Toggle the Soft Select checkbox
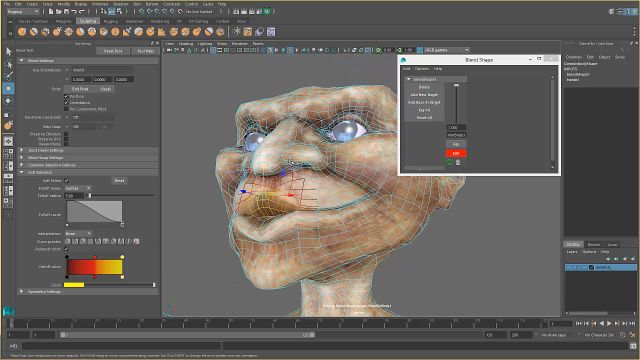 (67, 180)
